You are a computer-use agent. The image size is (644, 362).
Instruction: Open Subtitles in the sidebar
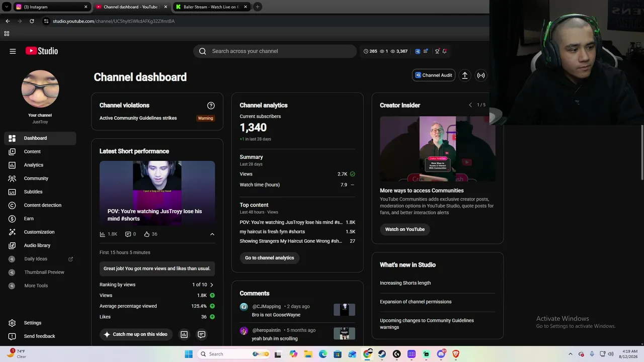pyautogui.click(x=40, y=192)
